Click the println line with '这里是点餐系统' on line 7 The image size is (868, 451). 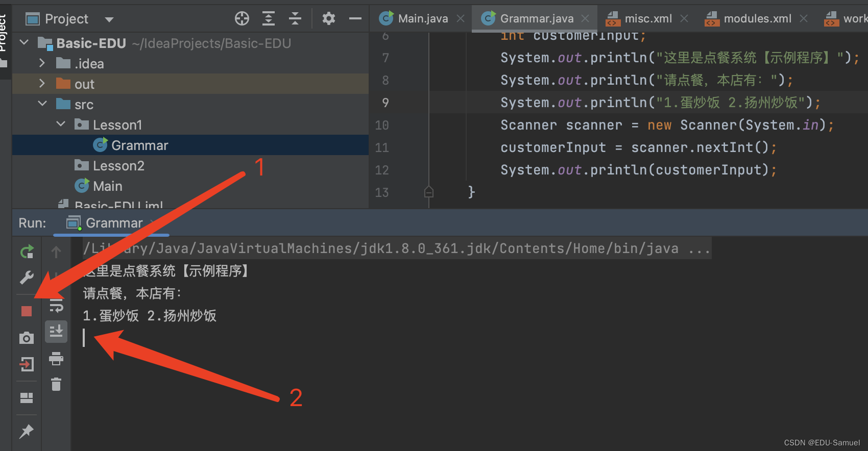tap(680, 58)
